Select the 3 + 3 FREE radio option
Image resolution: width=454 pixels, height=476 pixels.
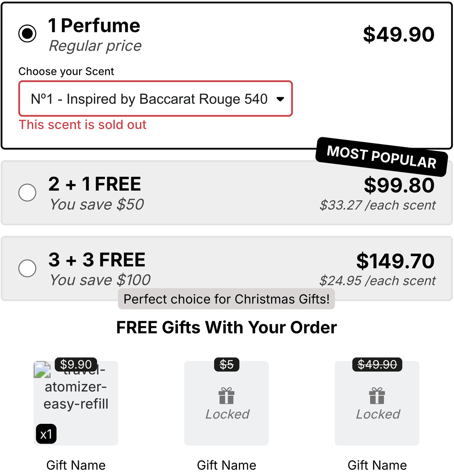27,268
